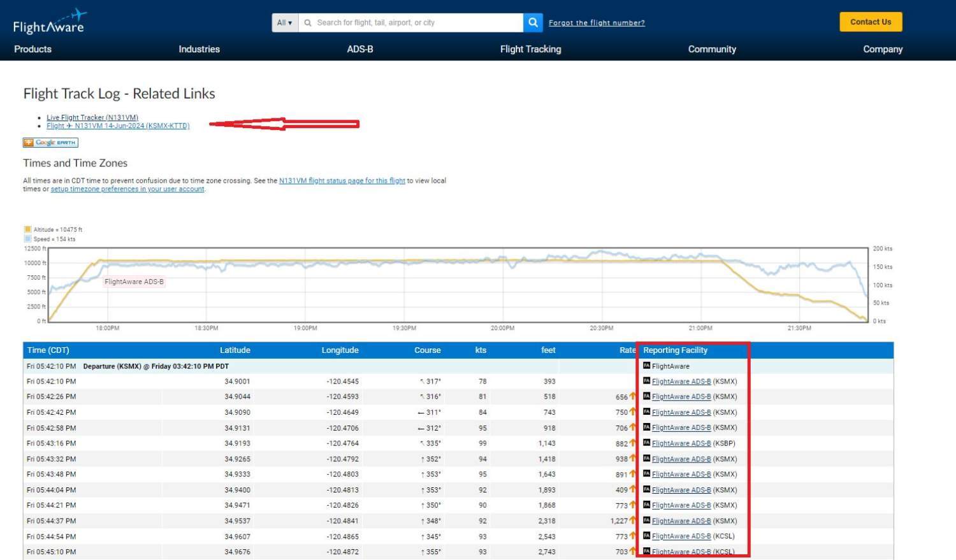Image resolution: width=956 pixels, height=560 pixels.
Task: Click climb arrow in the 05:42:26 PM row
Action: [633, 396]
